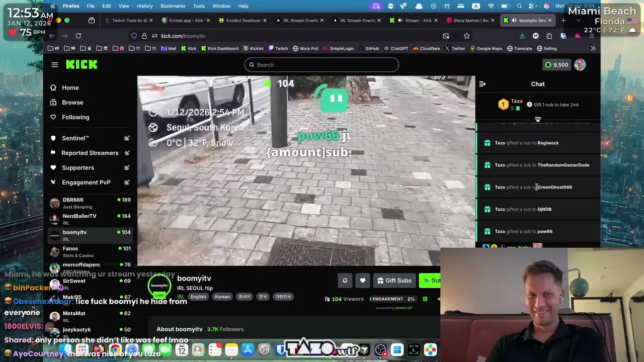Open Supporters in the sidebar
This screenshot has width=644, height=362.
(78, 167)
